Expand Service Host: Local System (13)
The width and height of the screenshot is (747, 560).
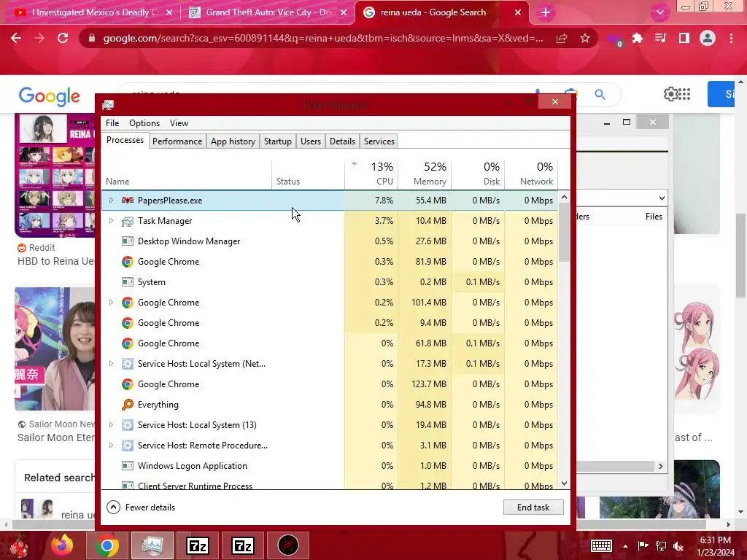click(x=111, y=425)
